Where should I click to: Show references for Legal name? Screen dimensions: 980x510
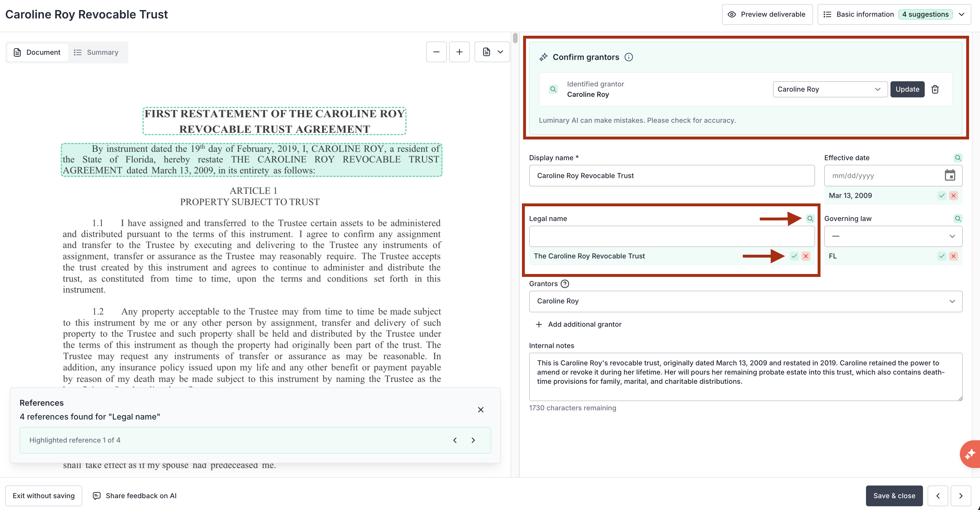click(810, 219)
